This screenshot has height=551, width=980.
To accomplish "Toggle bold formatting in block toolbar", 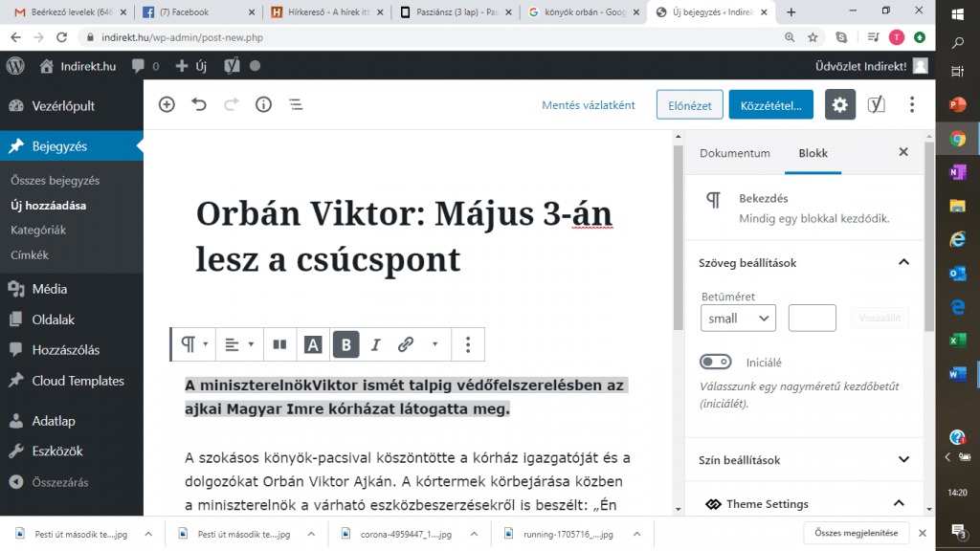I will click(345, 344).
